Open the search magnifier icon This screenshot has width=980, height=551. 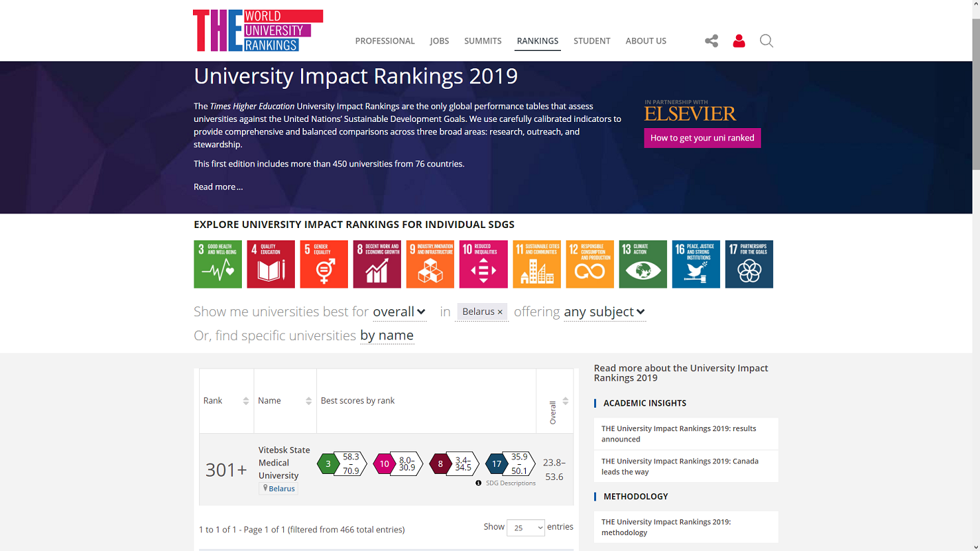pos(766,41)
